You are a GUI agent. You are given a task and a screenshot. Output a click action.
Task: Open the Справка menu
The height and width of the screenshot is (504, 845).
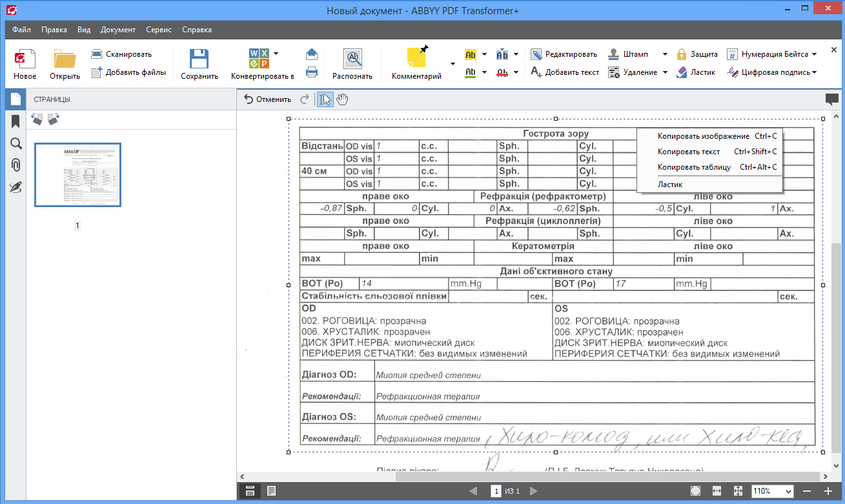click(x=197, y=30)
